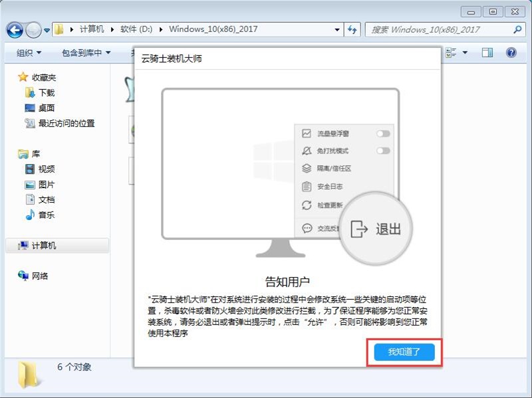This screenshot has height=398, width=532.
Task: Click the 计算机 monitor icon in sidebar
Action: click(23, 245)
